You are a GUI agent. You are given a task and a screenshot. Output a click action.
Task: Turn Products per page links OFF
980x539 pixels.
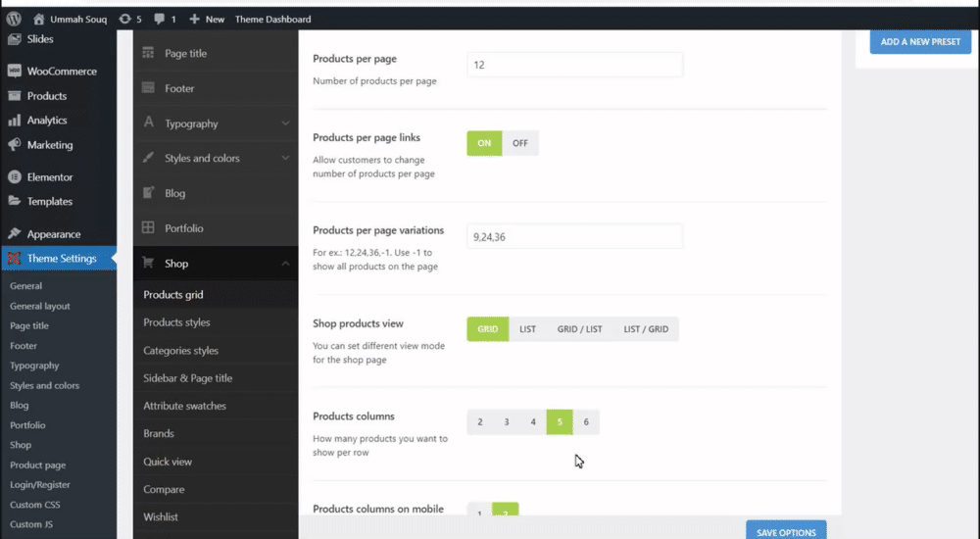(520, 143)
